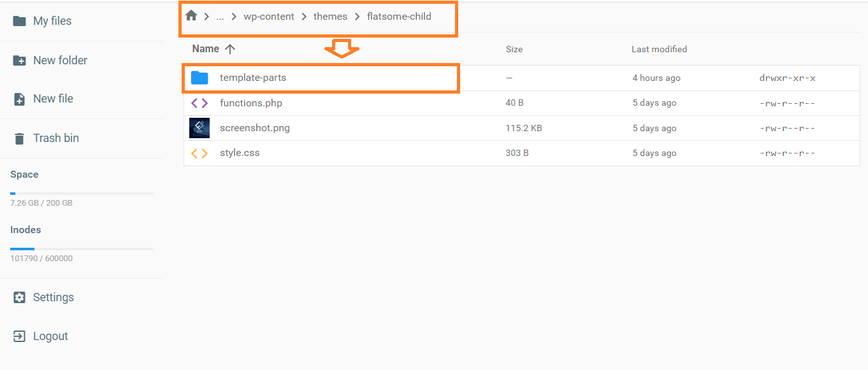Viewport: 868px width, 370px height.
Task: Sort files by Name column arrow
Action: click(x=230, y=49)
